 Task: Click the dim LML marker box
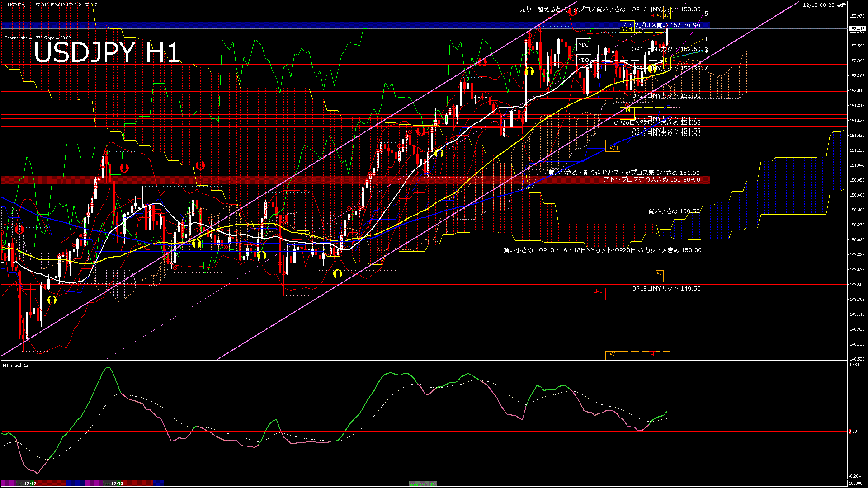coord(598,292)
